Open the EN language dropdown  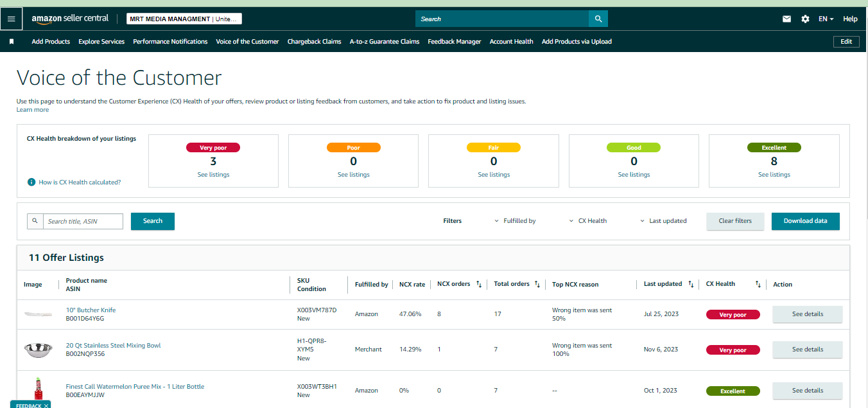pos(826,19)
